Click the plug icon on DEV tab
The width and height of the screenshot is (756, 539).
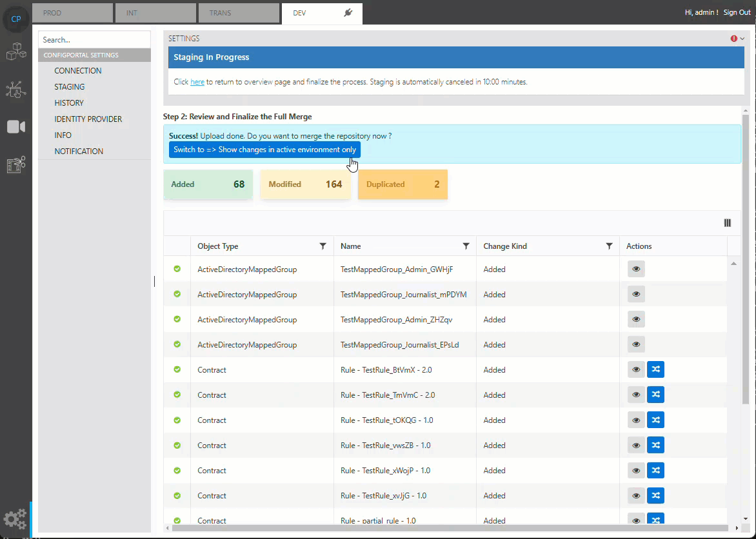pyautogui.click(x=348, y=13)
